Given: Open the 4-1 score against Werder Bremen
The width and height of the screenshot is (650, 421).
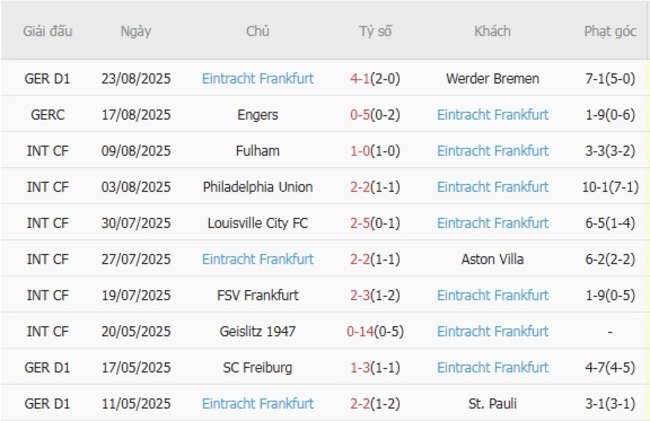Looking at the screenshot, I should (x=375, y=78).
